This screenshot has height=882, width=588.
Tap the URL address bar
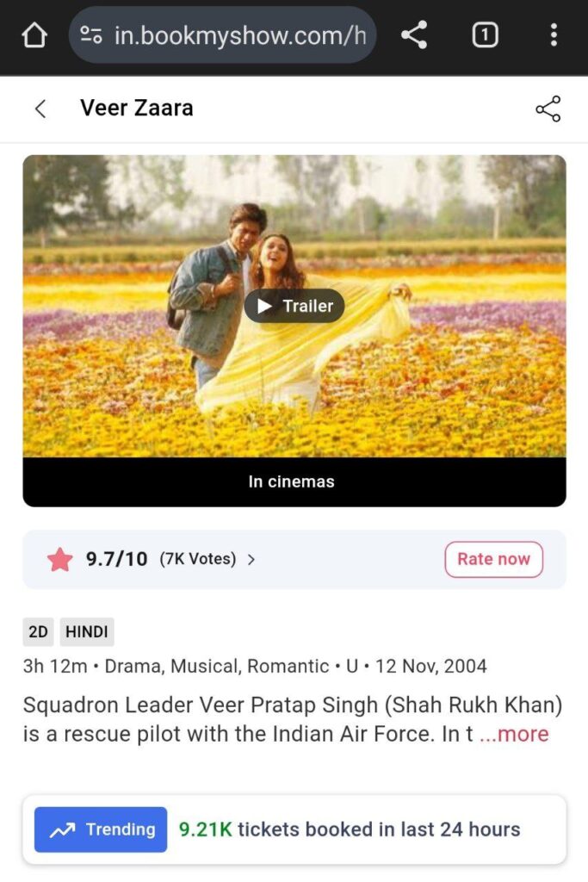pyautogui.click(x=223, y=35)
